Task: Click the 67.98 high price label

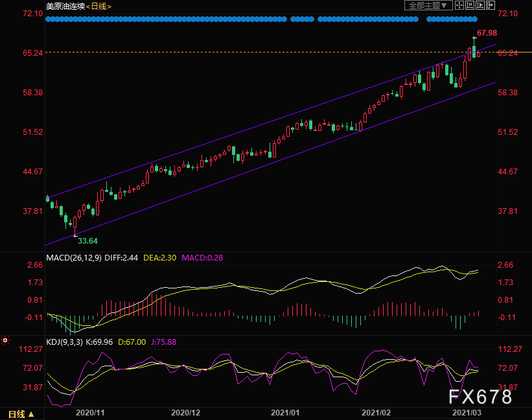Action: 487,33
